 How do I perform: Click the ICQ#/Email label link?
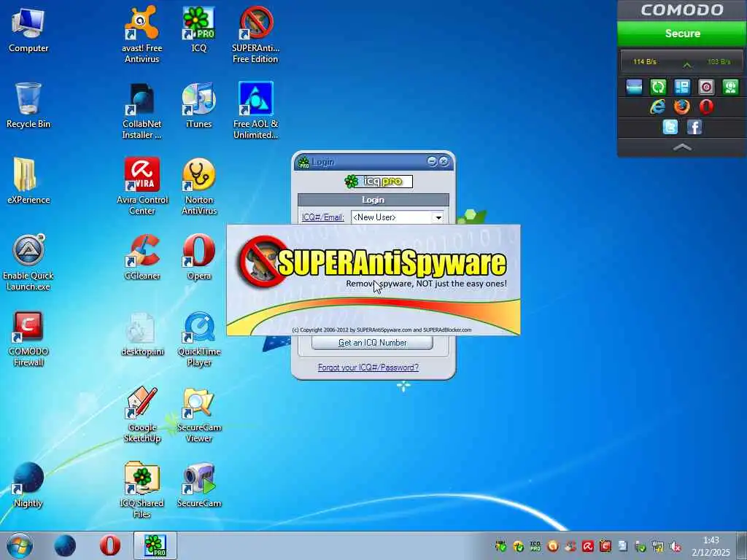click(322, 217)
